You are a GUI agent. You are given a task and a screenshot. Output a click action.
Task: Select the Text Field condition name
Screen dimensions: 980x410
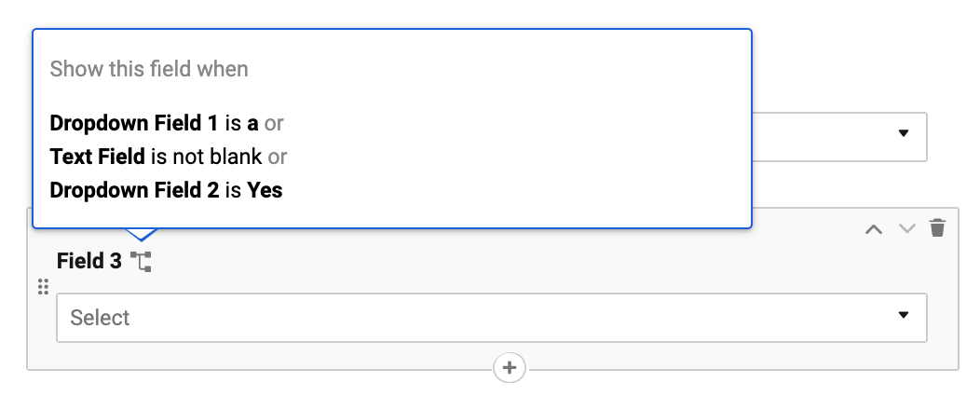click(x=98, y=157)
